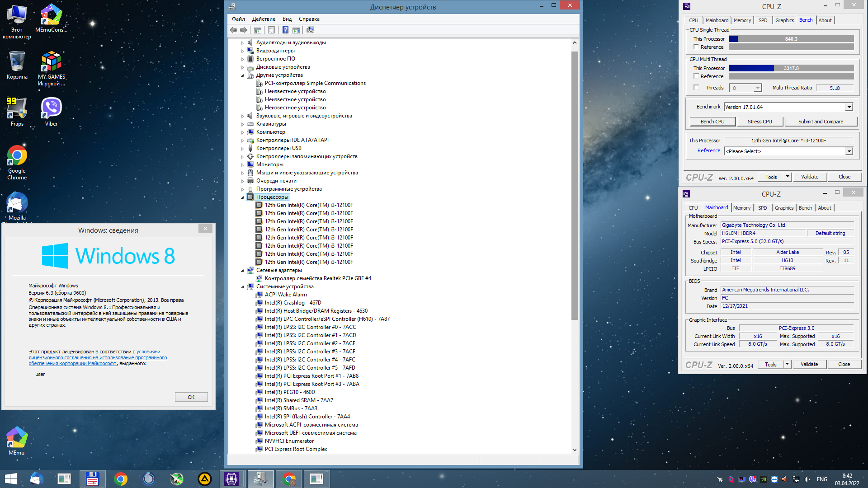Toggle the Threads checkbox in CPU-Z
The image size is (868, 488).
[696, 88]
